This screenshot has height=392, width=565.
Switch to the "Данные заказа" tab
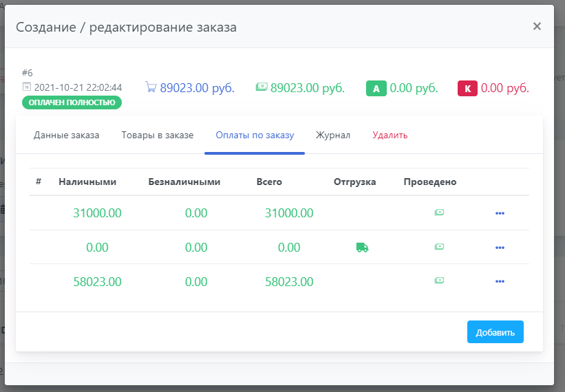67,135
